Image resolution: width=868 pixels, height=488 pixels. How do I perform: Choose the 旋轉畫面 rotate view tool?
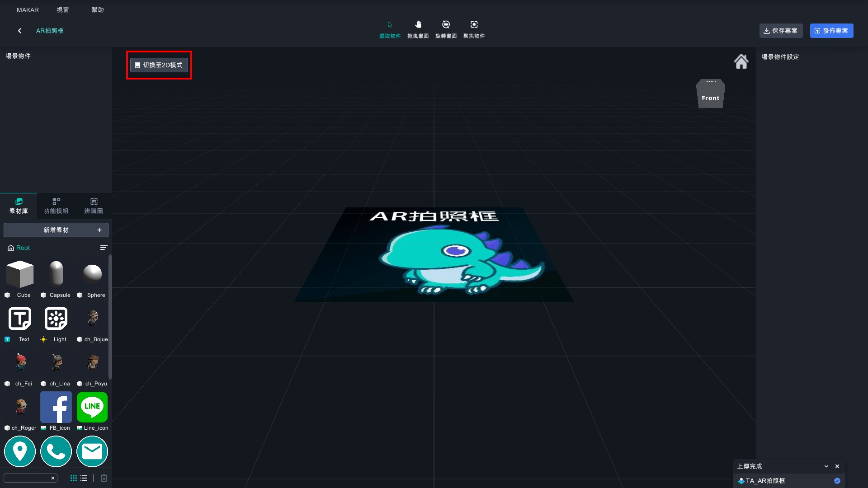(446, 29)
